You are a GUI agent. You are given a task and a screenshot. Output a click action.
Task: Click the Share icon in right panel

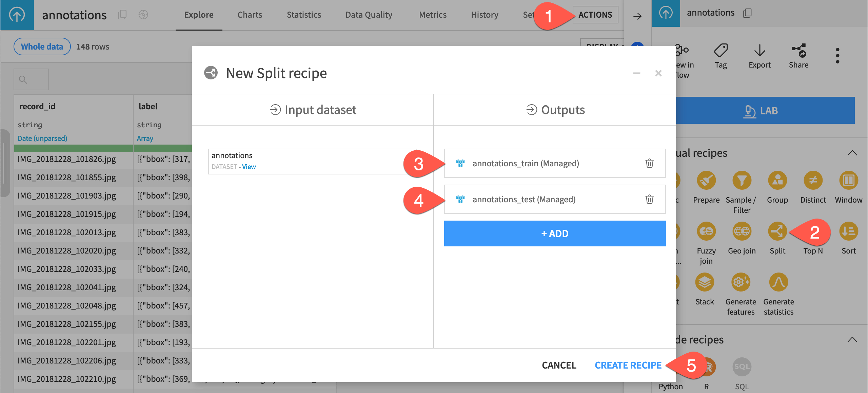tap(798, 50)
